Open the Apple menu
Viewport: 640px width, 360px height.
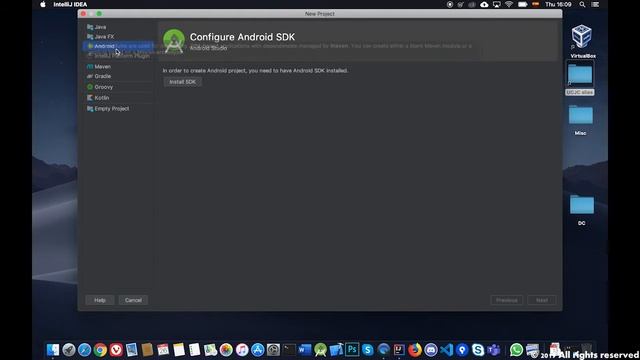(x=43, y=4)
